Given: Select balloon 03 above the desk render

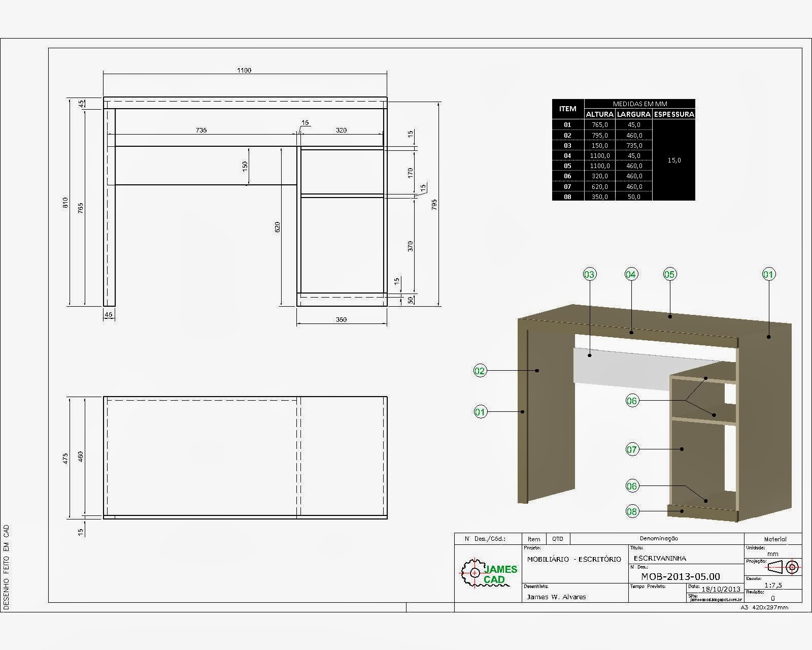Looking at the screenshot, I should coord(589,275).
